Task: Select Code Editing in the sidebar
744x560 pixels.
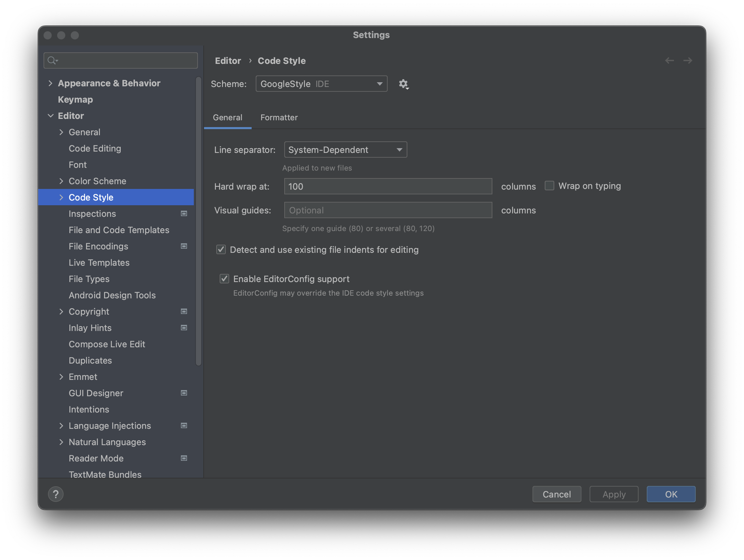Action: click(x=95, y=148)
